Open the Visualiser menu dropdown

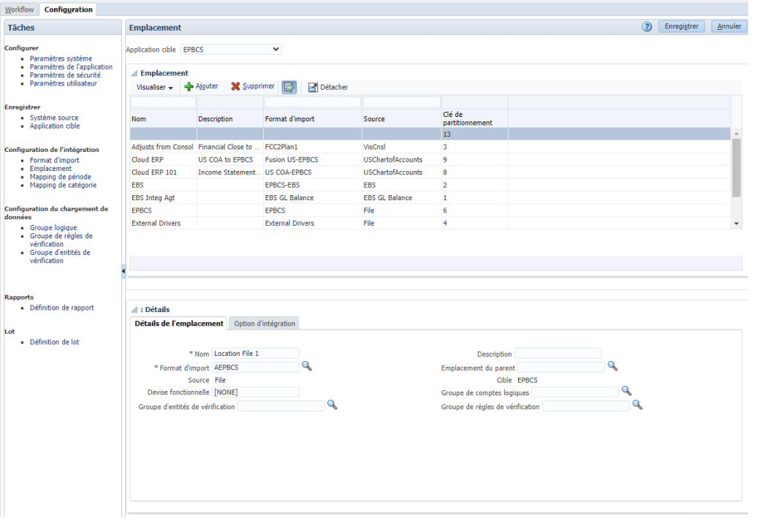pyautogui.click(x=154, y=88)
